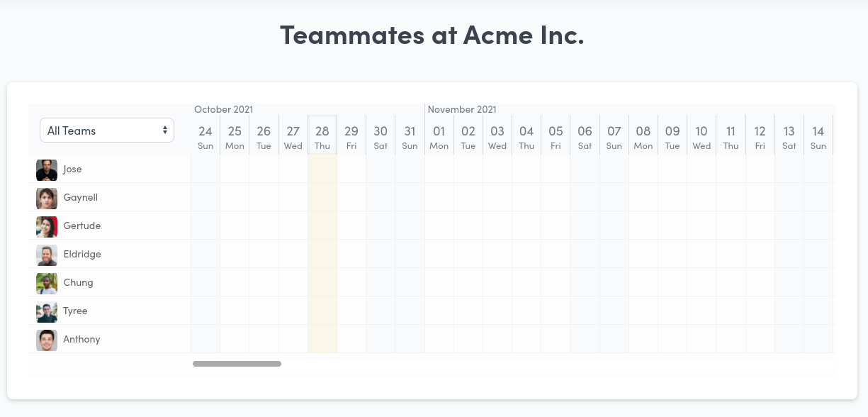Image resolution: width=868 pixels, height=417 pixels.
Task: Click Tyree's avatar photo
Action: click(x=47, y=312)
